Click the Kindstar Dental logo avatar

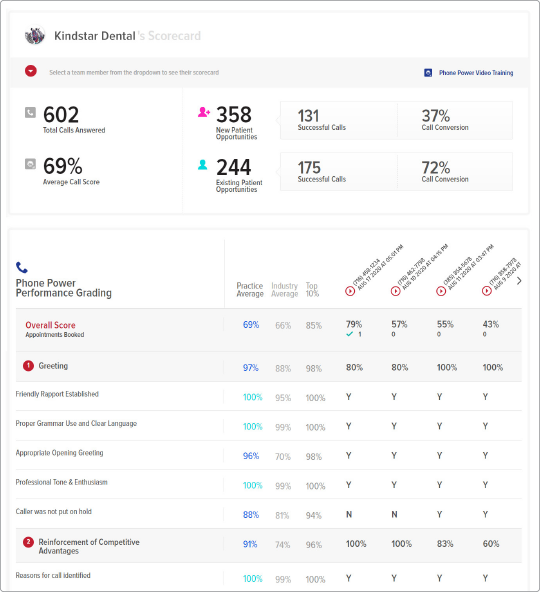point(35,35)
